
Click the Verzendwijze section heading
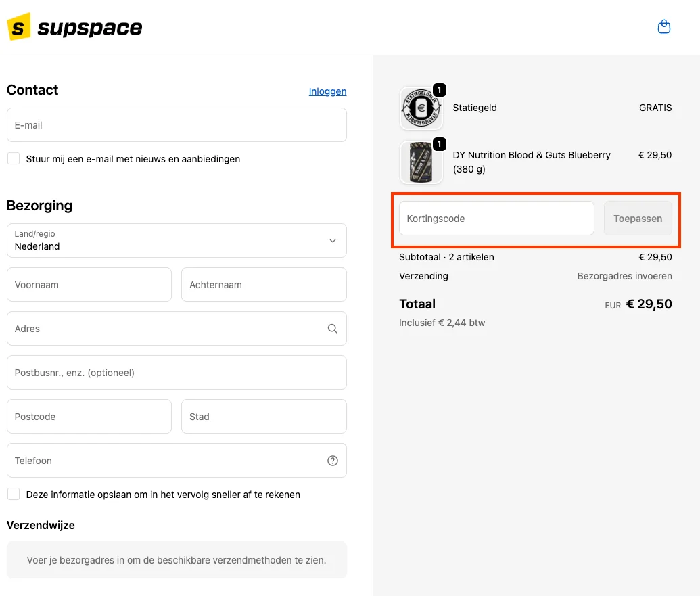coord(42,525)
